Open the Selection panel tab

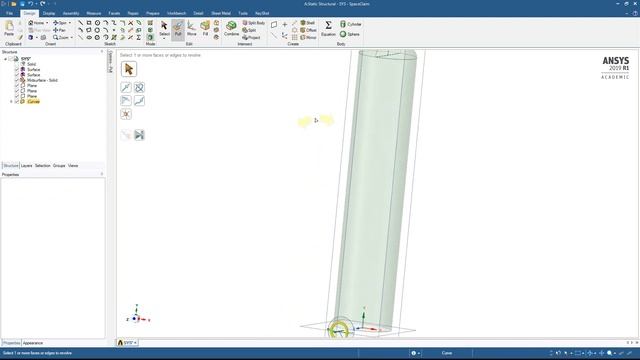42,166
